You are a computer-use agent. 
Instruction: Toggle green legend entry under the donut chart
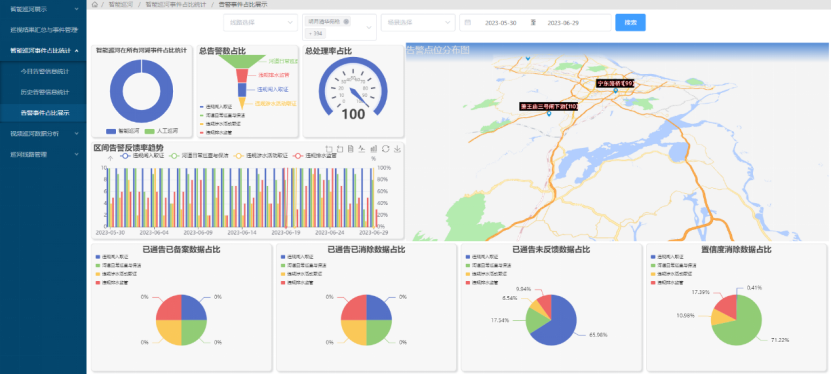point(162,131)
